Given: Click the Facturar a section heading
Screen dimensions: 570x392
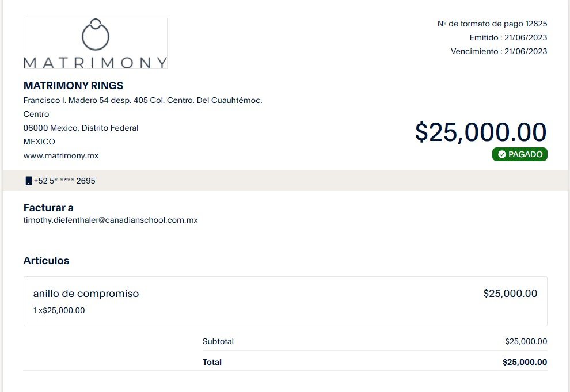Looking at the screenshot, I should pos(48,208).
